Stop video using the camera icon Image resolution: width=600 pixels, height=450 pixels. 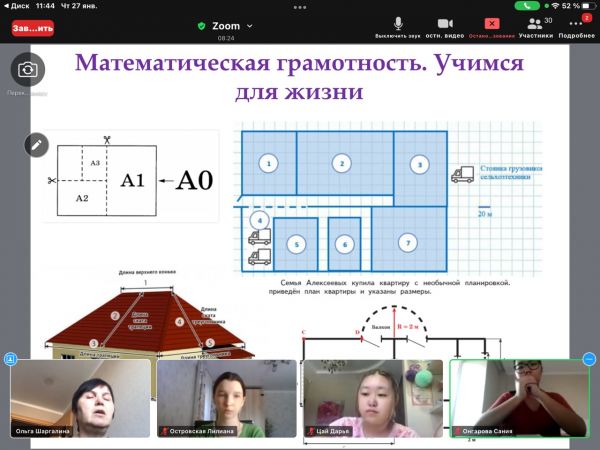click(446, 24)
